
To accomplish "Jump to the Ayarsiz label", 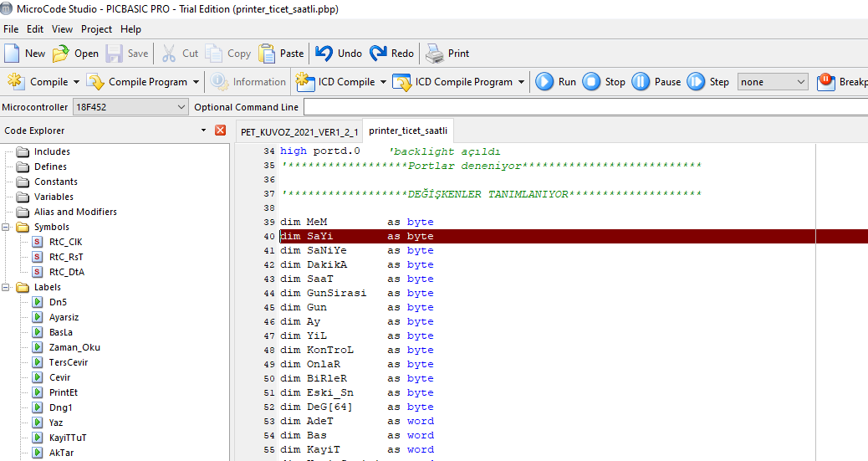I will pyautogui.click(x=64, y=317).
